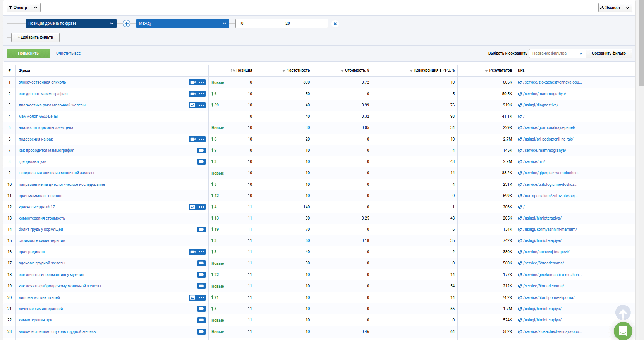Click image icon for 'диагностика рака молочной железы'
644x340 pixels.
point(192,105)
